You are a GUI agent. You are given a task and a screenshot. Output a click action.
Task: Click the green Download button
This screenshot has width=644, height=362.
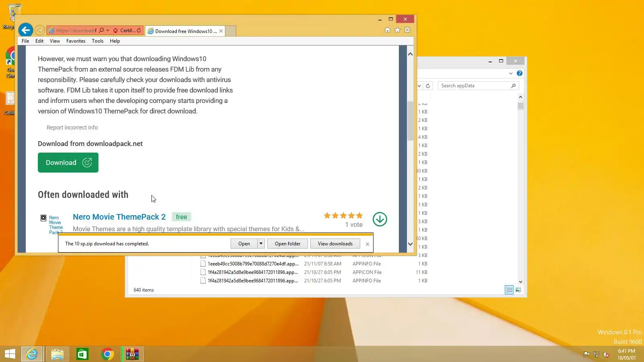click(68, 162)
